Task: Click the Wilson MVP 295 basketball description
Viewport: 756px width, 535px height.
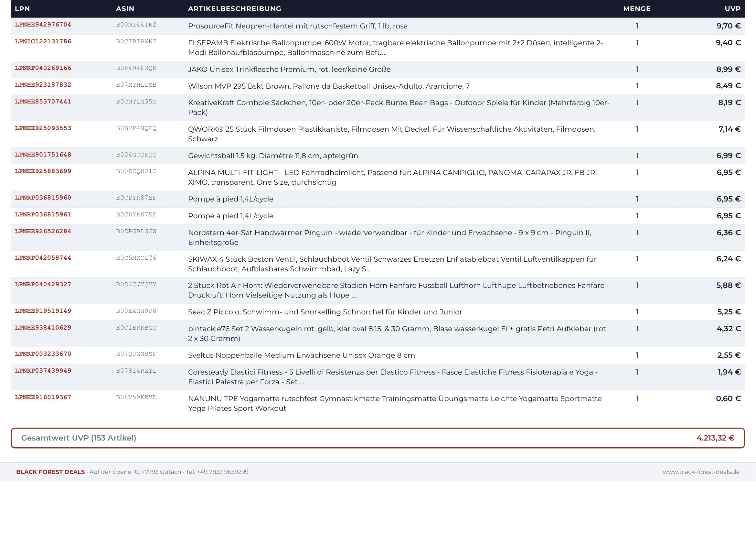Action: click(329, 86)
